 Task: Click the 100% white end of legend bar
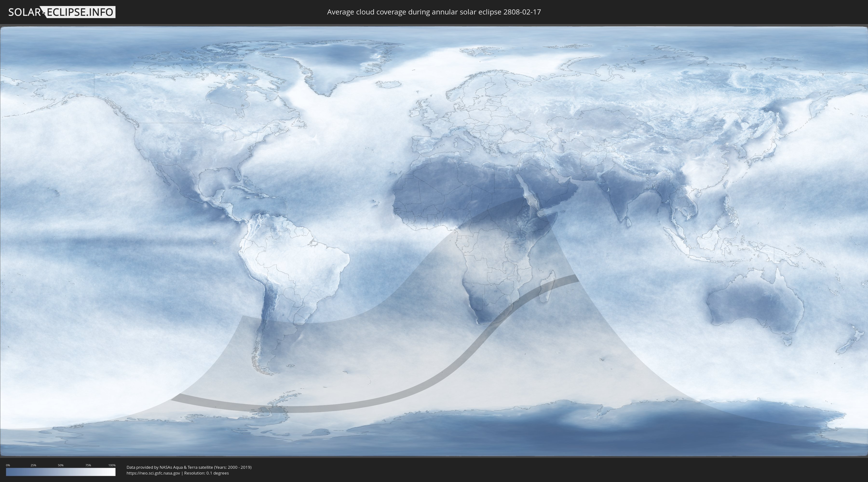(113, 472)
